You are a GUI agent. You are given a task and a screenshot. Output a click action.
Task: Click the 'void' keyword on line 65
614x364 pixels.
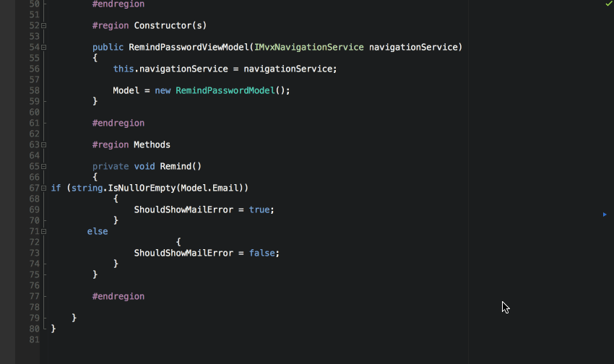pyautogui.click(x=144, y=166)
